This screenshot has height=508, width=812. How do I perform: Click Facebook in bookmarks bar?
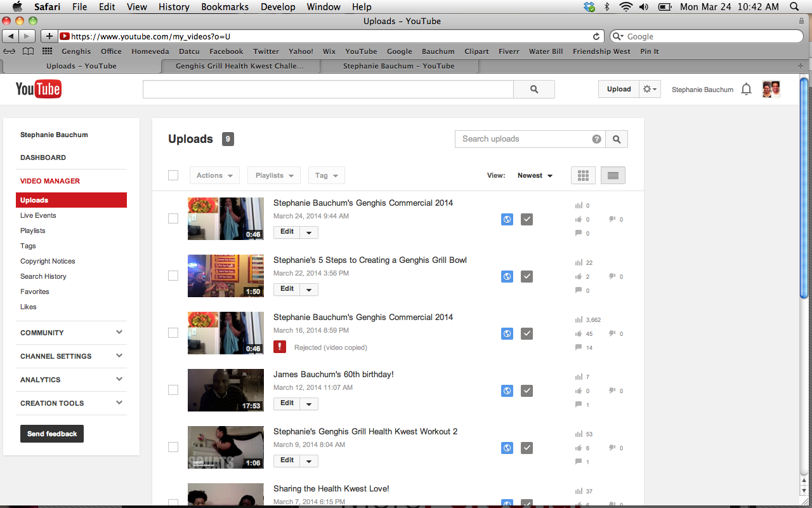point(226,51)
